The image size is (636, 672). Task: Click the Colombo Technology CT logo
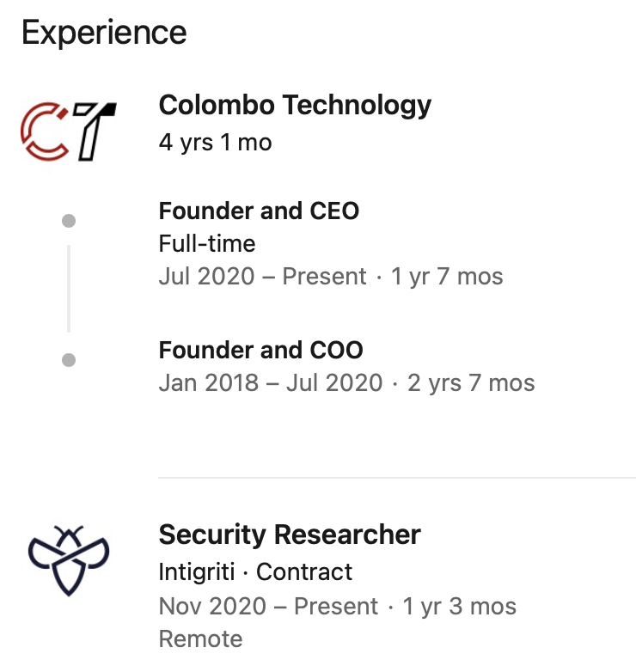pyautogui.click(x=68, y=131)
